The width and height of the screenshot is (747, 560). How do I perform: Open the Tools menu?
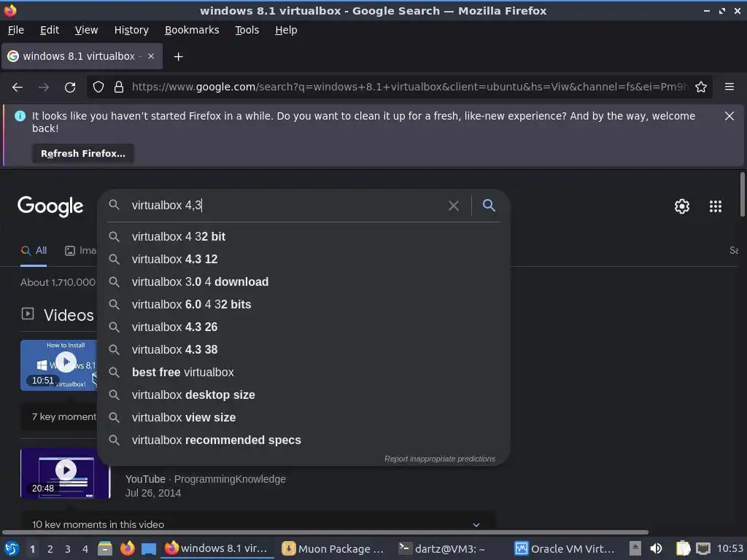click(x=247, y=30)
